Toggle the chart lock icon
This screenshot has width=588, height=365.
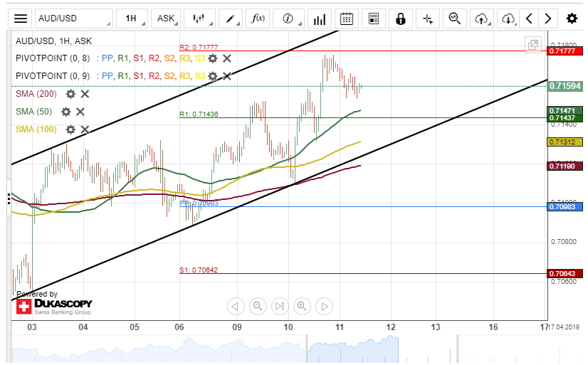(x=401, y=18)
